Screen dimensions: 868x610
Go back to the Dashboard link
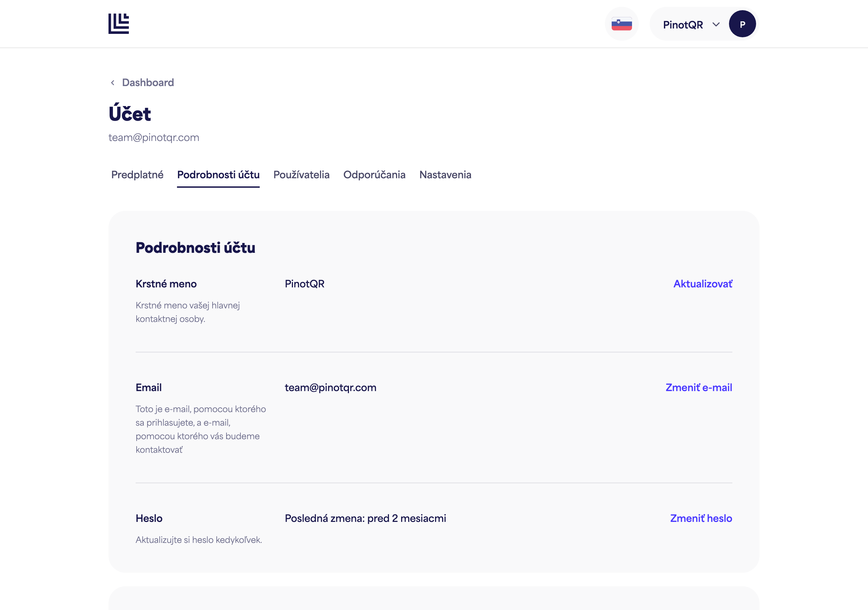(x=148, y=82)
